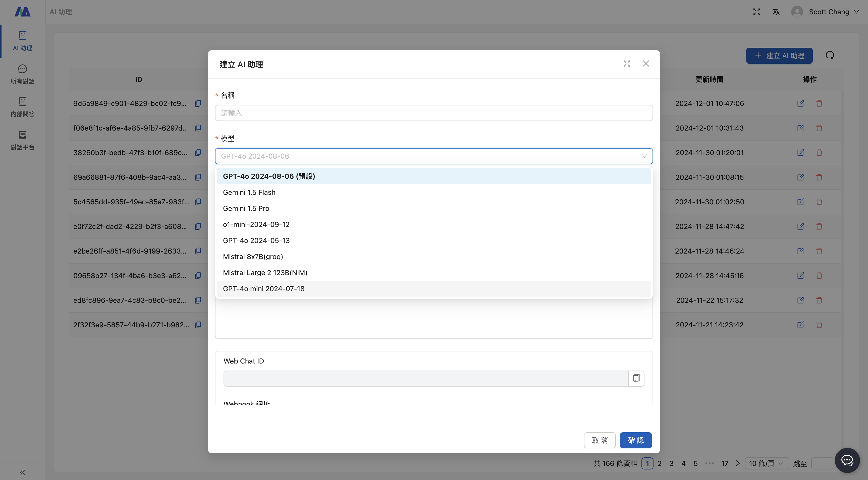Expand the dialog to fullscreen

[x=627, y=64]
